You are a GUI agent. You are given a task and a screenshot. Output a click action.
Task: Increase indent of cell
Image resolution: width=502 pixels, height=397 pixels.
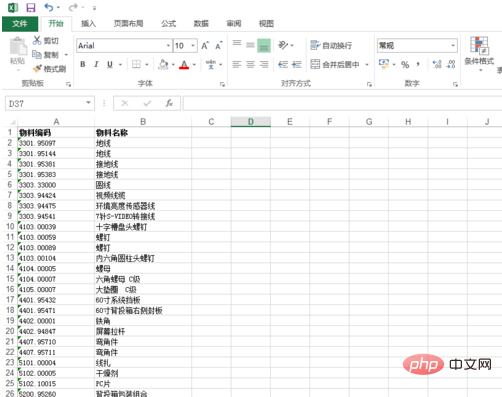click(x=296, y=64)
